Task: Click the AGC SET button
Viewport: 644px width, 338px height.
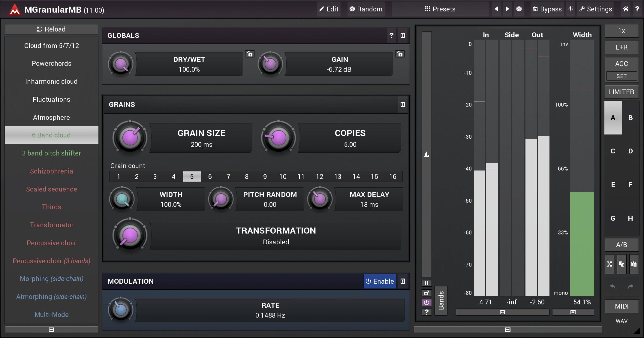Action: pos(621,76)
